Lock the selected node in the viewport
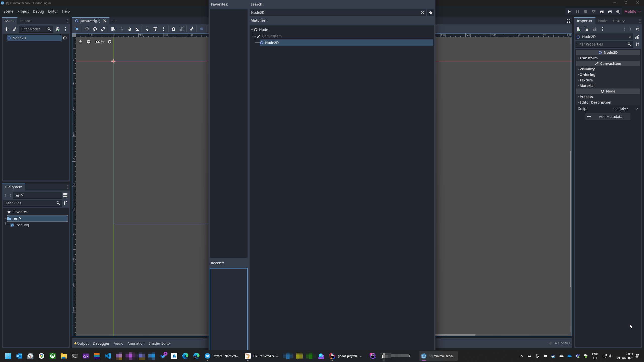The width and height of the screenshot is (644, 362). point(174,29)
